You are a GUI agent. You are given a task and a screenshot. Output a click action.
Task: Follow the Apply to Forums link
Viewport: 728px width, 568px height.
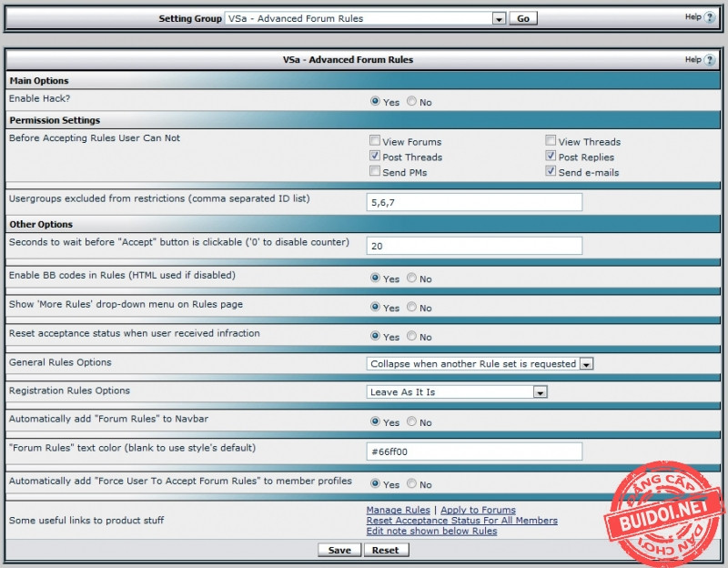478,510
